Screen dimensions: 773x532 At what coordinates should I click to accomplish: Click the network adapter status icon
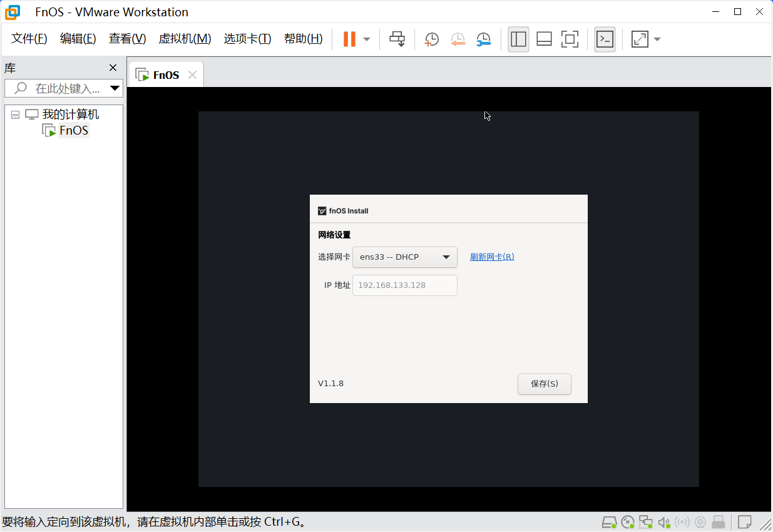point(646,522)
